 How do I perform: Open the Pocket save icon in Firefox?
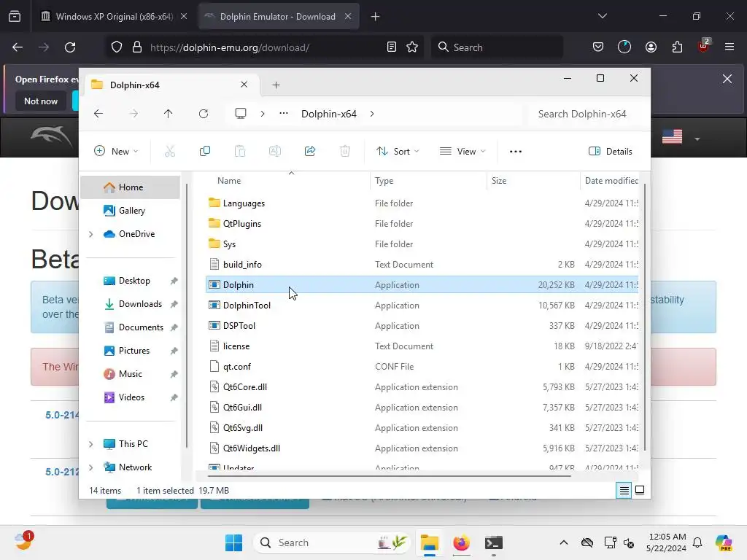[598, 47]
